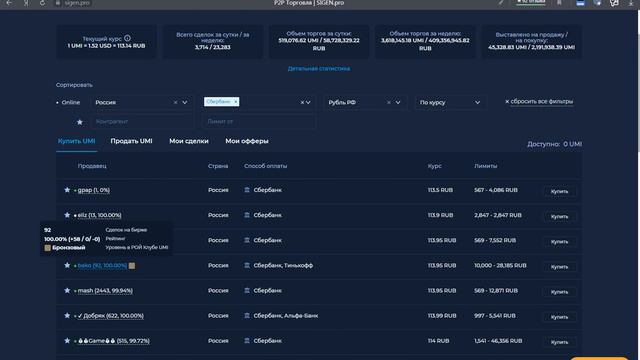Favorite seller beko with the star
The image size is (640, 360).
click(67, 265)
